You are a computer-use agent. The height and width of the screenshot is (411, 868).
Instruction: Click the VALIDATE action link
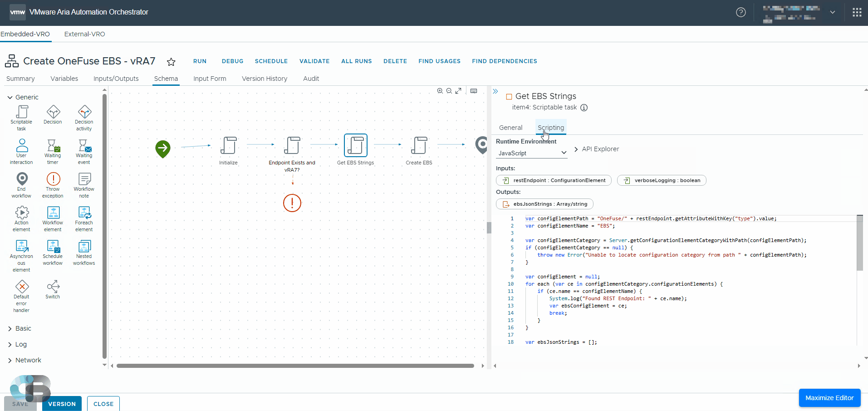tap(314, 61)
